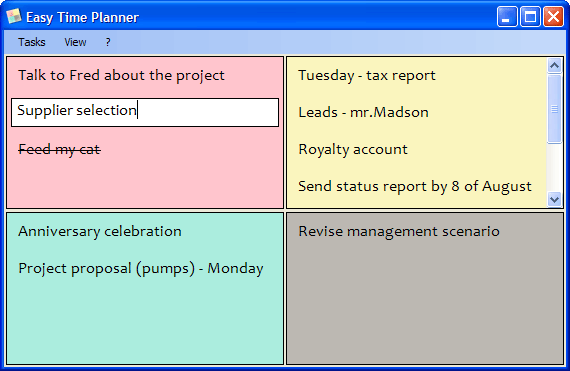Screen dimensions: 570x371
Task: Select the Send status report by 8 of August task
Action: point(415,186)
